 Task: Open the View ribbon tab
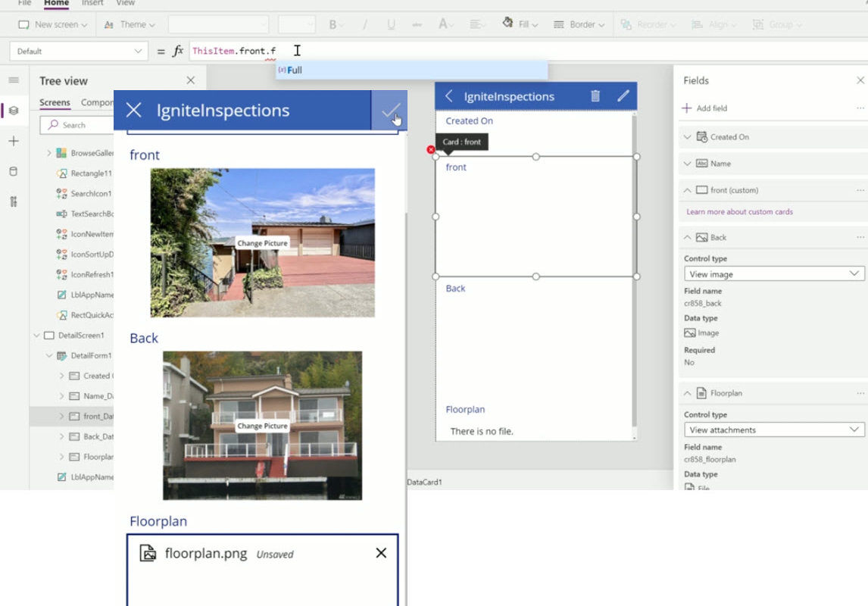click(x=126, y=3)
